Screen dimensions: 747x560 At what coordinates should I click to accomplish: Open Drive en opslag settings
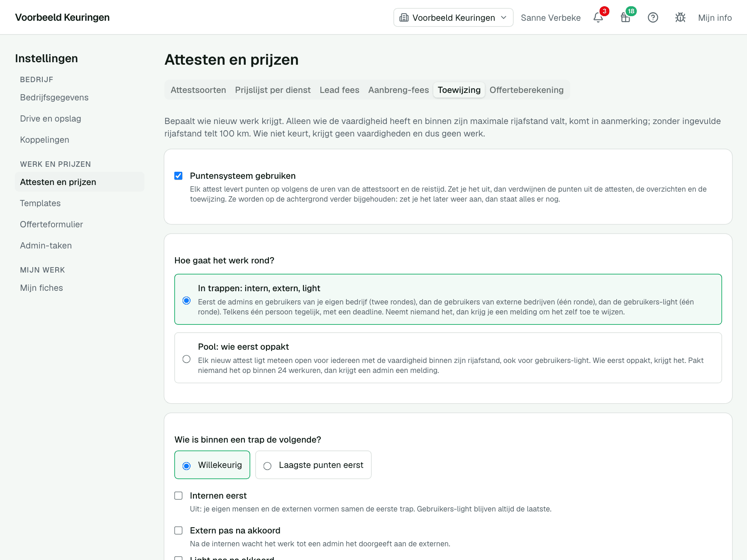pos(80,119)
